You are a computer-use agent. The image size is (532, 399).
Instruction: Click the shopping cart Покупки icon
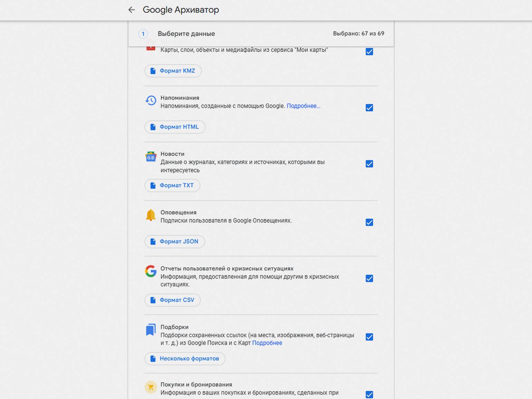[151, 387]
